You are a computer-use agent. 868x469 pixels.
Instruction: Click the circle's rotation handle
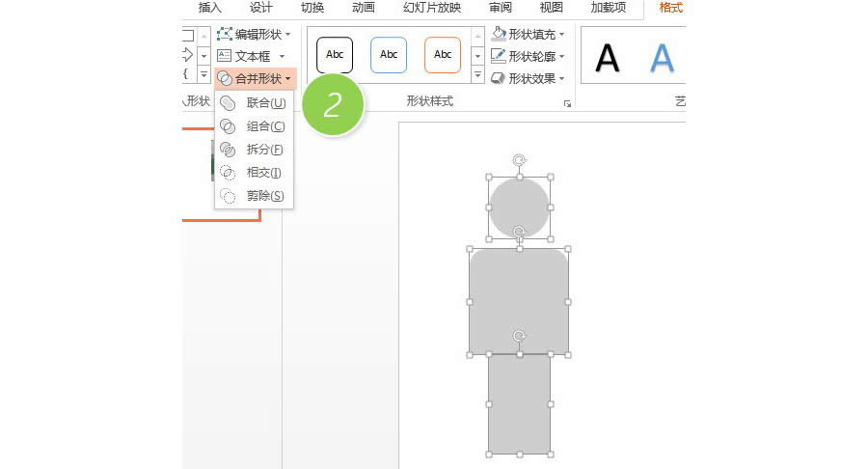tap(519, 160)
